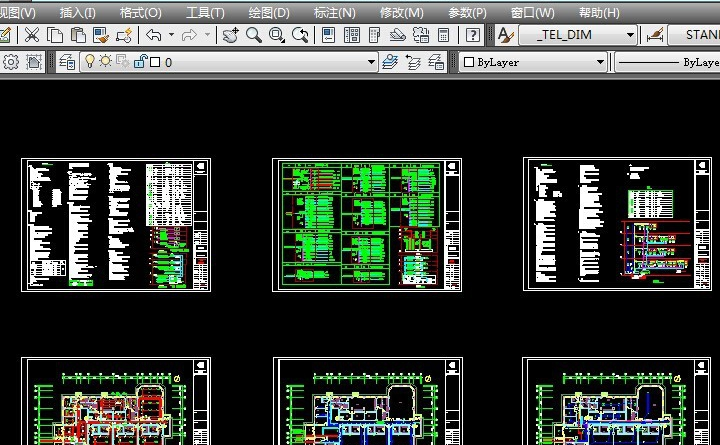This screenshot has width=720, height=445.
Task: Open the ByLayer color dropdown
Action: (600, 62)
